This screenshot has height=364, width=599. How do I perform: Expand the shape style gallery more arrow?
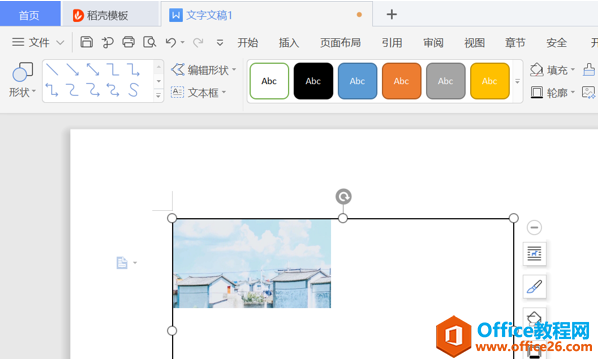coord(518,81)
